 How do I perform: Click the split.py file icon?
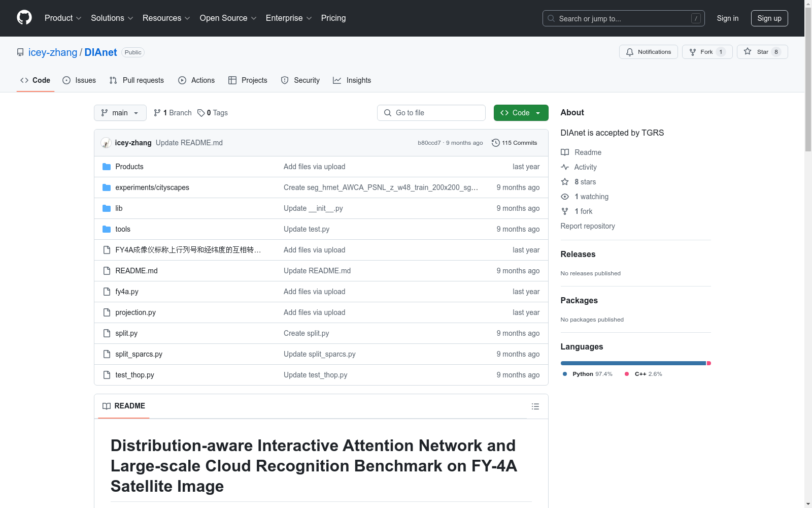pyautogui.click(x=107, y=333)
